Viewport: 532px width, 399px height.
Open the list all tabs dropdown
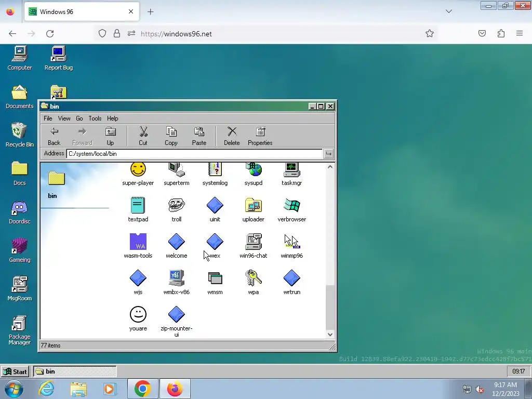click(448, 11)
